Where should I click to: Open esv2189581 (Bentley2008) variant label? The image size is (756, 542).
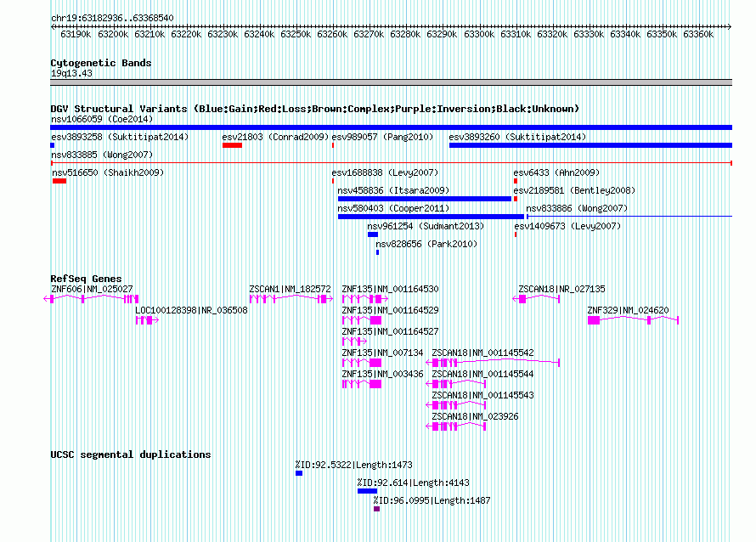point(574,190)
